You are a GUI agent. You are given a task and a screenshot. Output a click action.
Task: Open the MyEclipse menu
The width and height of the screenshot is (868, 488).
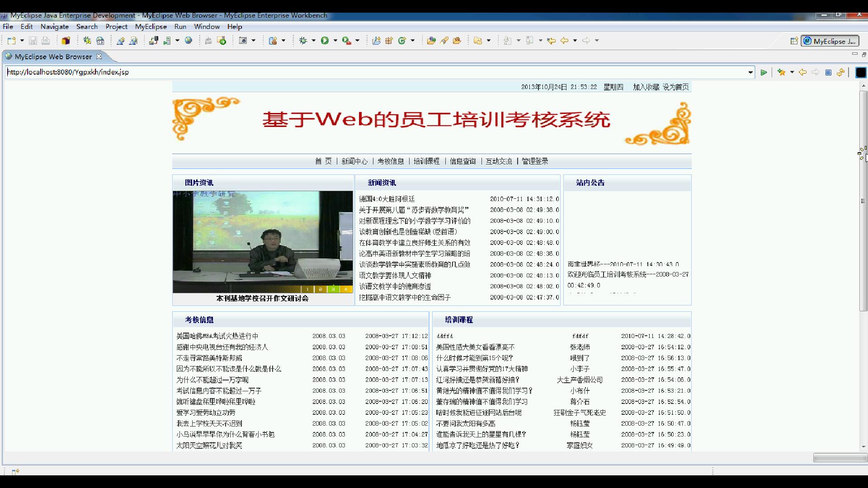(x=151, y=27)
